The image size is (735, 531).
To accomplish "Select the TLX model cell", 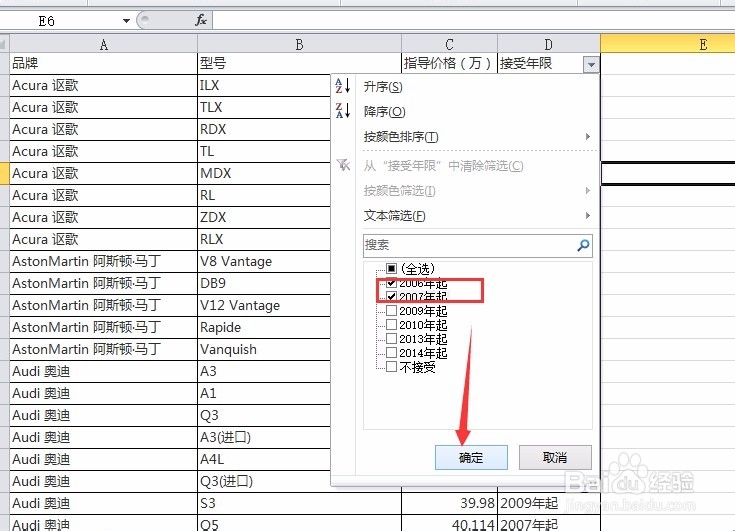I will coord(264,107).
